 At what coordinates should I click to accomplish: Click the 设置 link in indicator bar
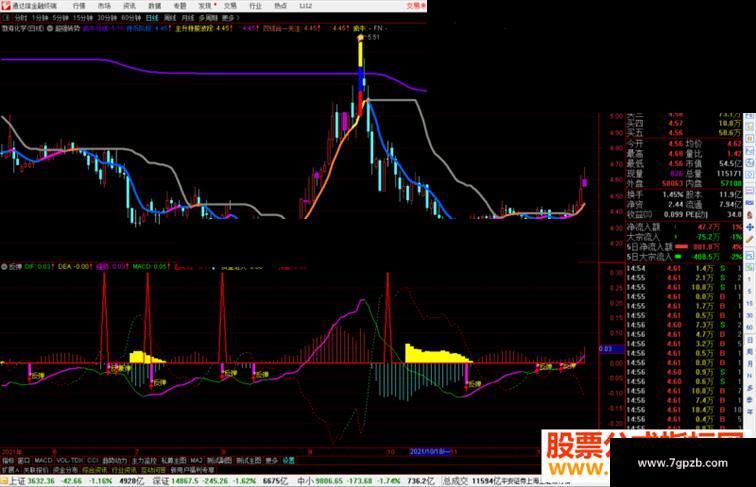point(288,460)
